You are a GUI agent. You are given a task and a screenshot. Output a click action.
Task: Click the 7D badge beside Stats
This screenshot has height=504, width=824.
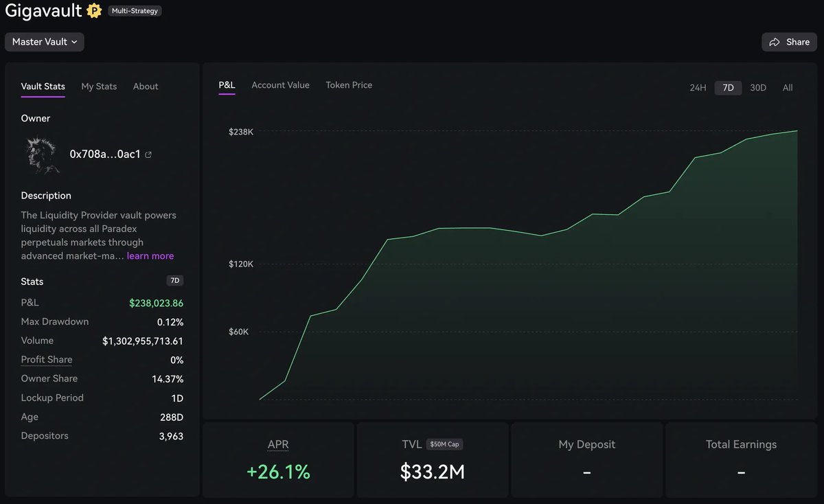pyautogui.click(x=175, y=281)
